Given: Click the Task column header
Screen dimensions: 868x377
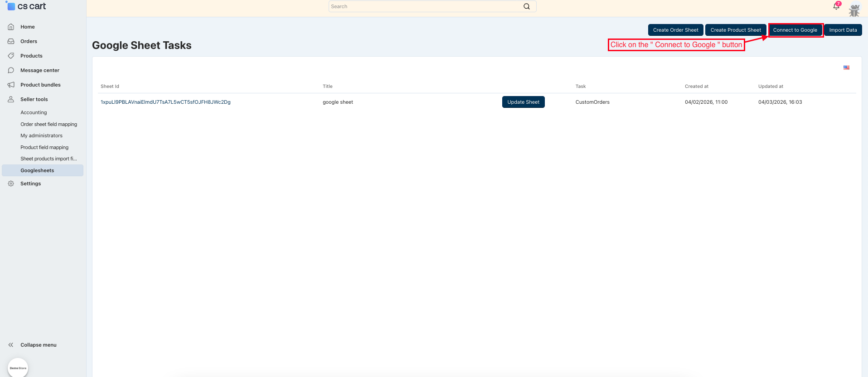Looking at the screenshot, I should pyautogui.click(x=581, y=86).
